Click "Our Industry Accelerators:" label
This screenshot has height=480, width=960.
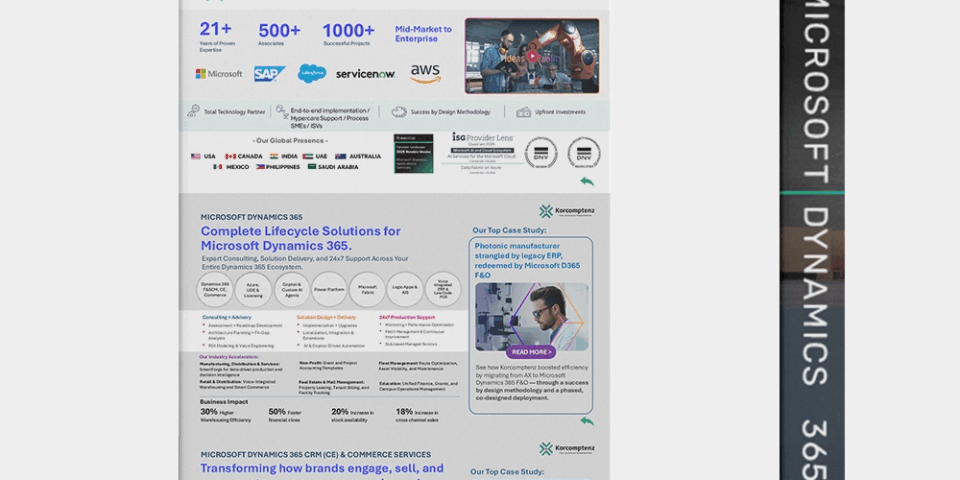pyautogui.click(x=229, y=356)
